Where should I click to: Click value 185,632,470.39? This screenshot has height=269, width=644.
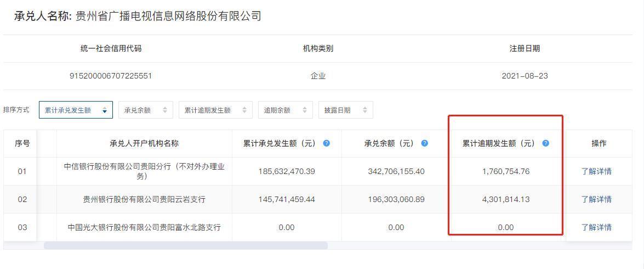point(287,171)
